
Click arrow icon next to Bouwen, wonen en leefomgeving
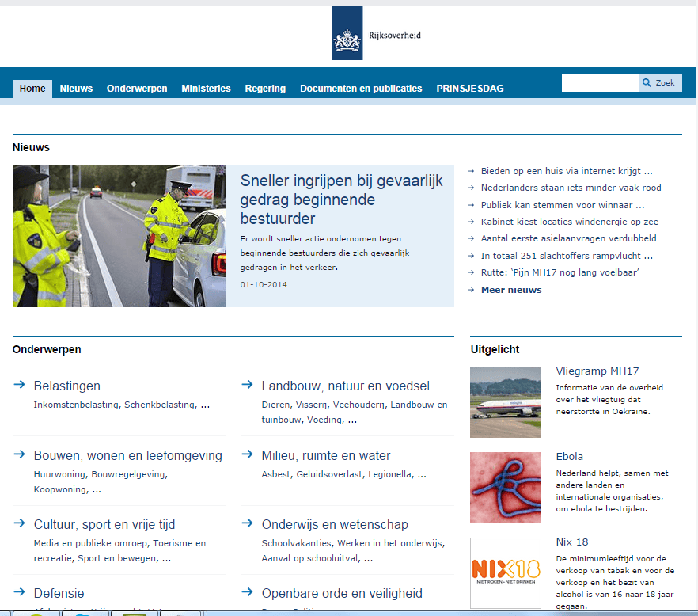[19, 454]
